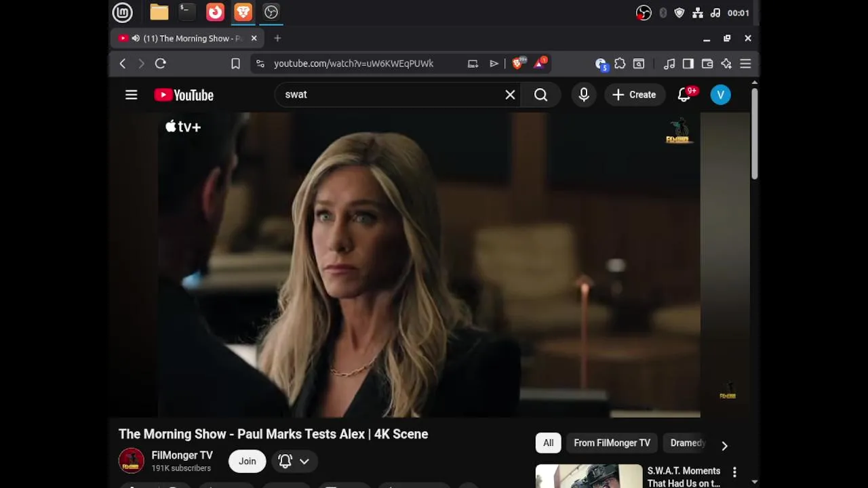The height and width of the screenshot is (488, 868).
Task: Click the scrollbar up arrow
Action: pos(754,83)
